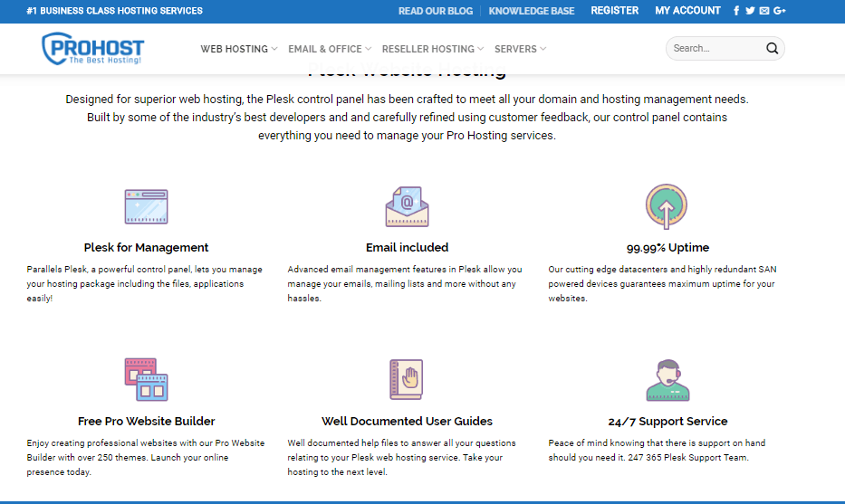Click the Email included heading

407,248
